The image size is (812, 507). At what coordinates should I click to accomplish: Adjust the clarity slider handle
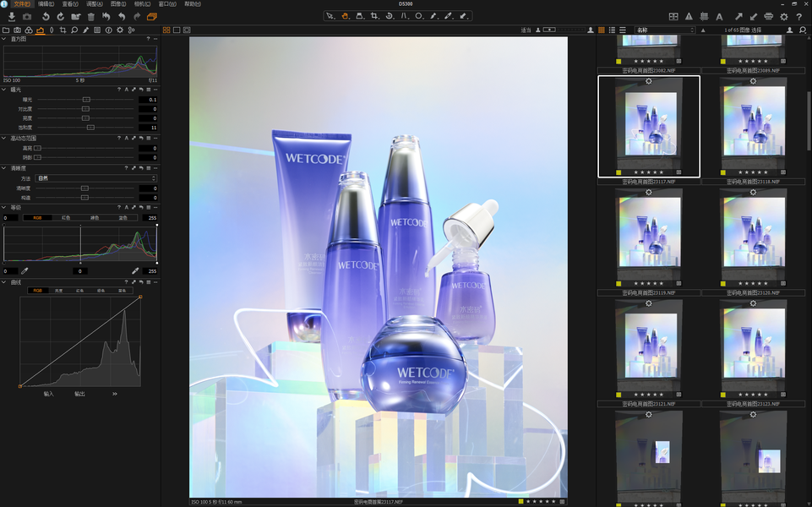click(x=85, y=188)
